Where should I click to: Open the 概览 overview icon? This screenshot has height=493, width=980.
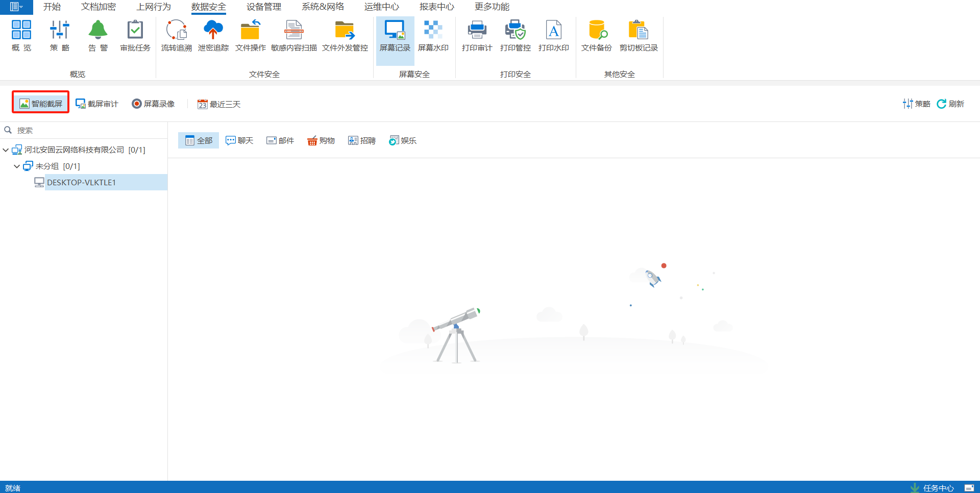(21, 36)
